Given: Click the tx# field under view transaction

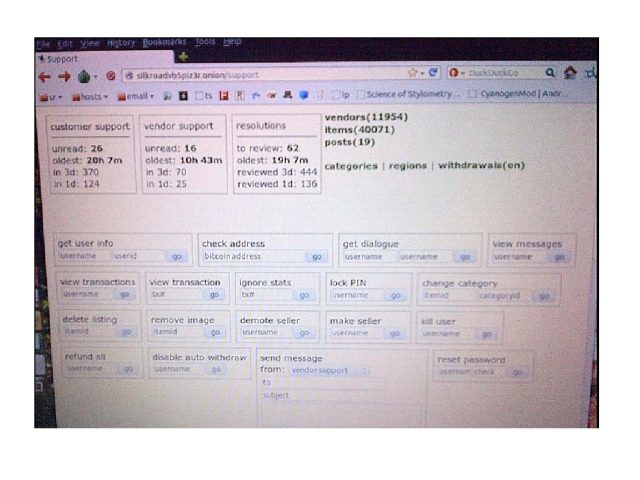Looking at the screenshot, I should tap(177, 294).
